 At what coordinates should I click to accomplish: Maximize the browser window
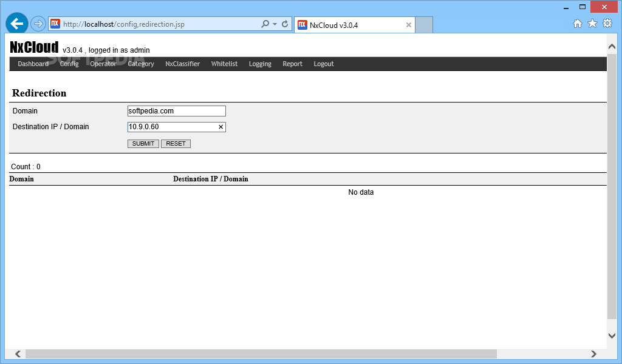point(583,7)
